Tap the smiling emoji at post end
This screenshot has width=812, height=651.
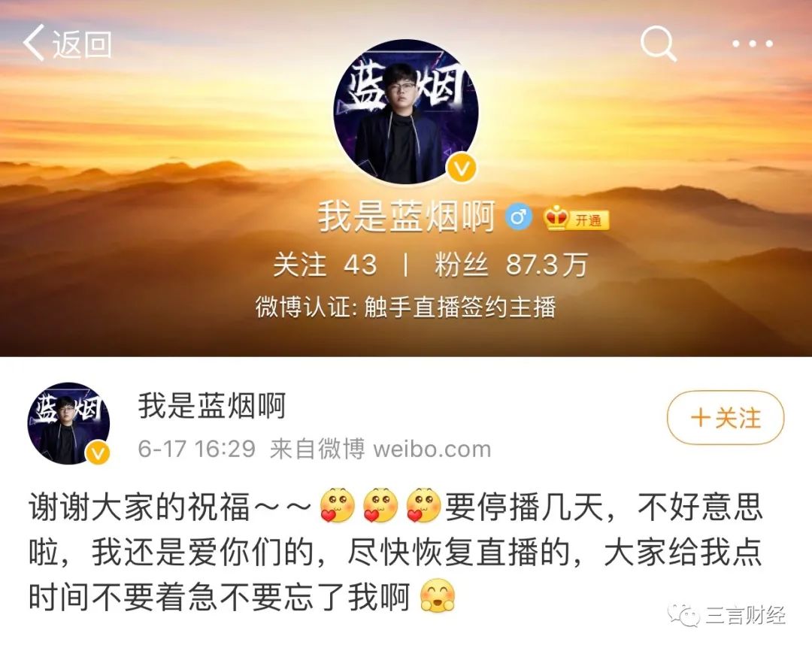(x=438, y=595)
